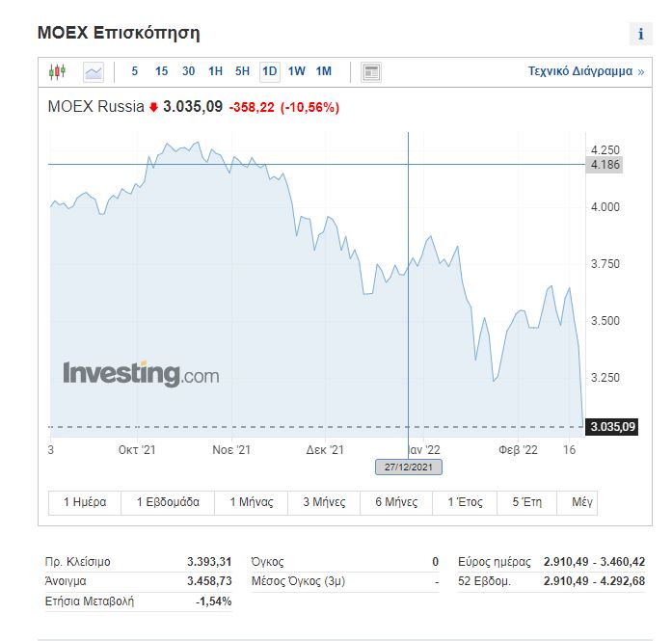Click the 27/12/2021 date marker

[409, 467]
